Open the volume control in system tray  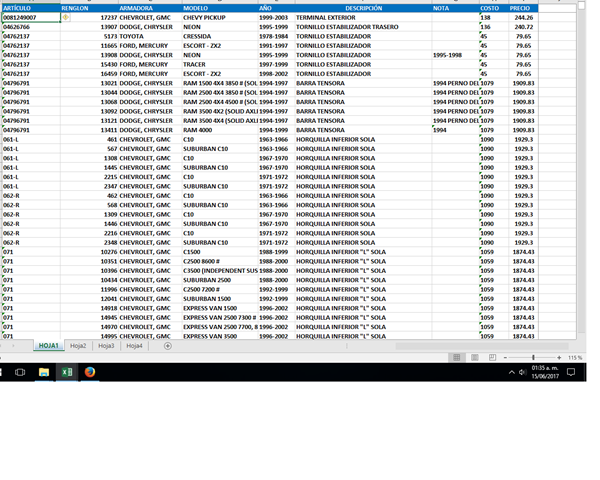point(522,372)
